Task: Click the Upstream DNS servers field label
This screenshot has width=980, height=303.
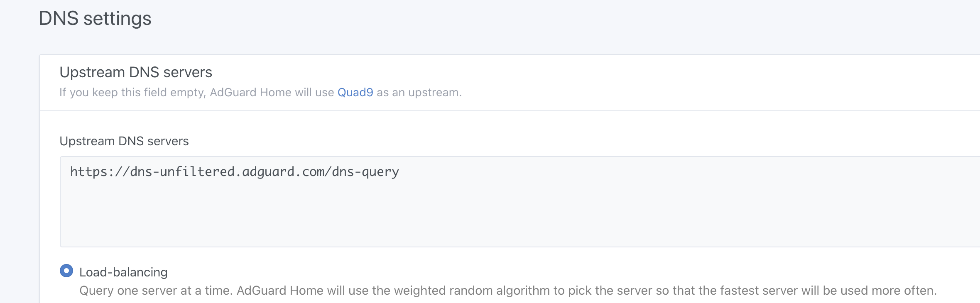Action: tap(124, 141)
